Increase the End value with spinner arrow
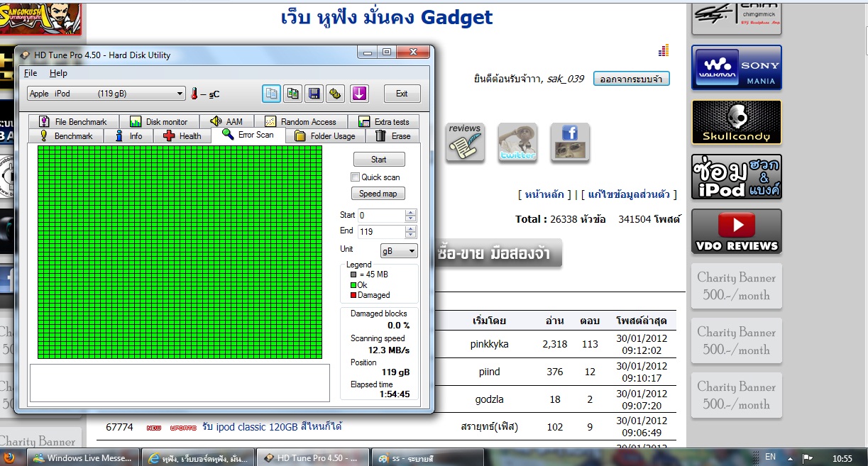 (x=411, y=228)
